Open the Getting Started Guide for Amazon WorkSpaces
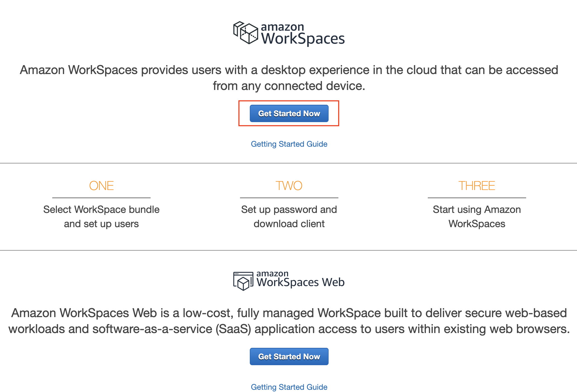Viewport: 577px width, 392px height. pyautogui.click(x=289, y=144)
